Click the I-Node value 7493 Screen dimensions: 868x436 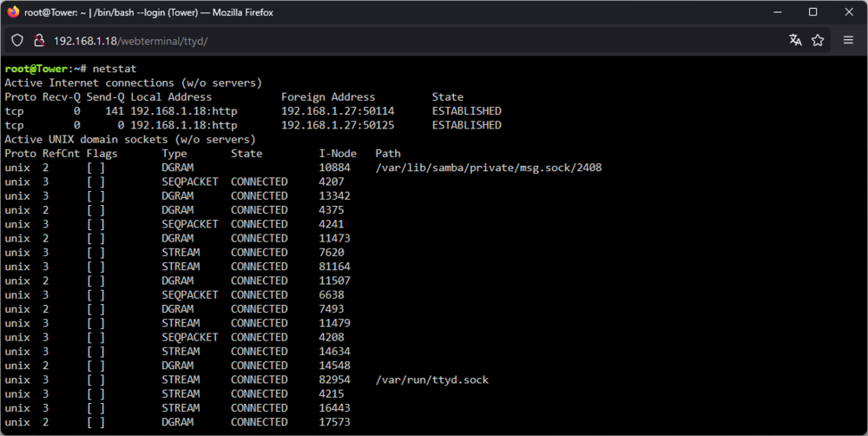tap(332, 309)
